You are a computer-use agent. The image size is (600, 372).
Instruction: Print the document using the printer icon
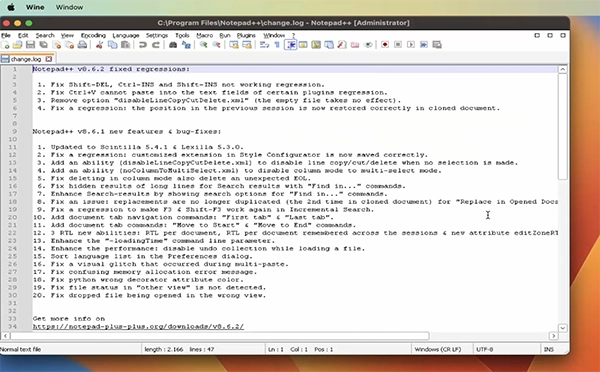82,45
